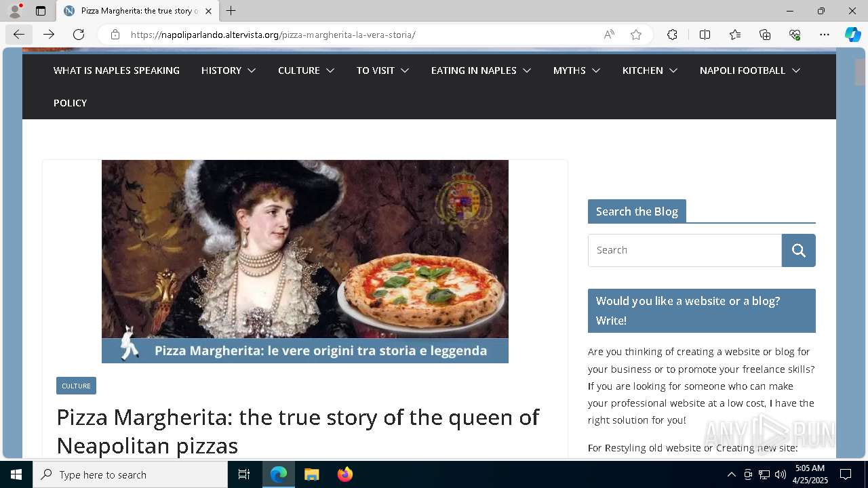
Task: Open tab actions menu
Action: pyautogui.click(x=41, y=11)
